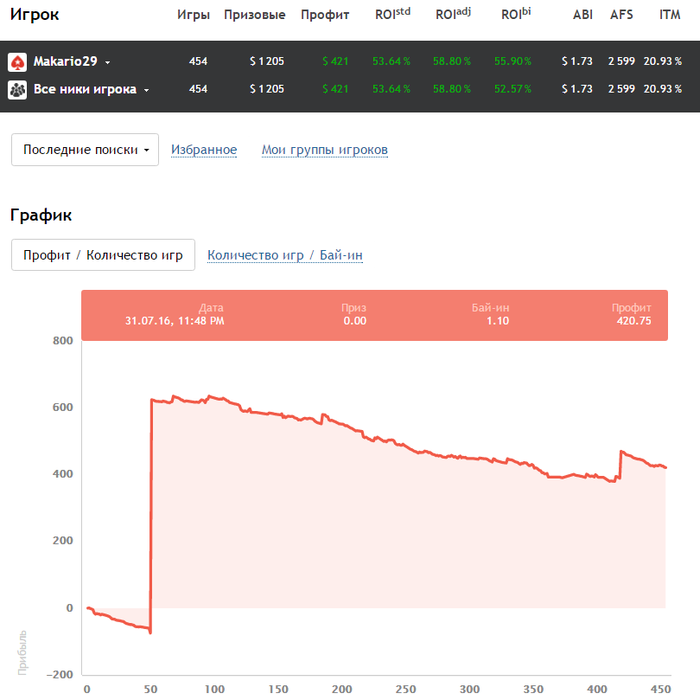
Task: Click the 'Игры' column header
Action: point(193,15)
